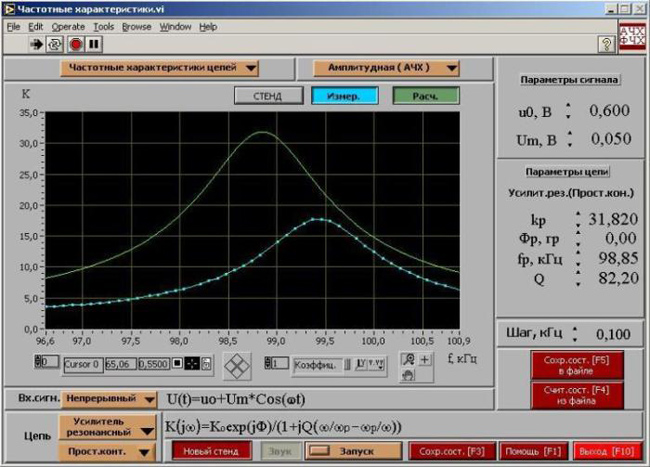Click the Шаг value 0,100
Viewport: 650px width, 467px height.
(613, 334)
